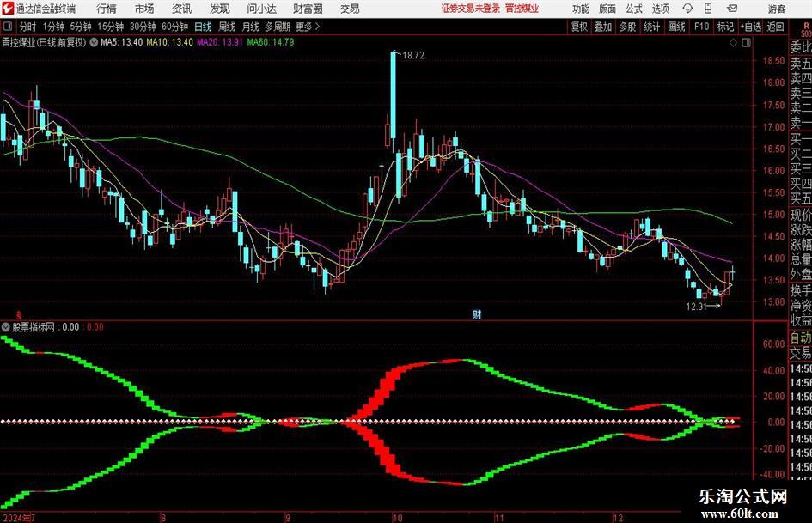Open the 行情 menu
The image size is (812, 523).
(x=107, y=9)
